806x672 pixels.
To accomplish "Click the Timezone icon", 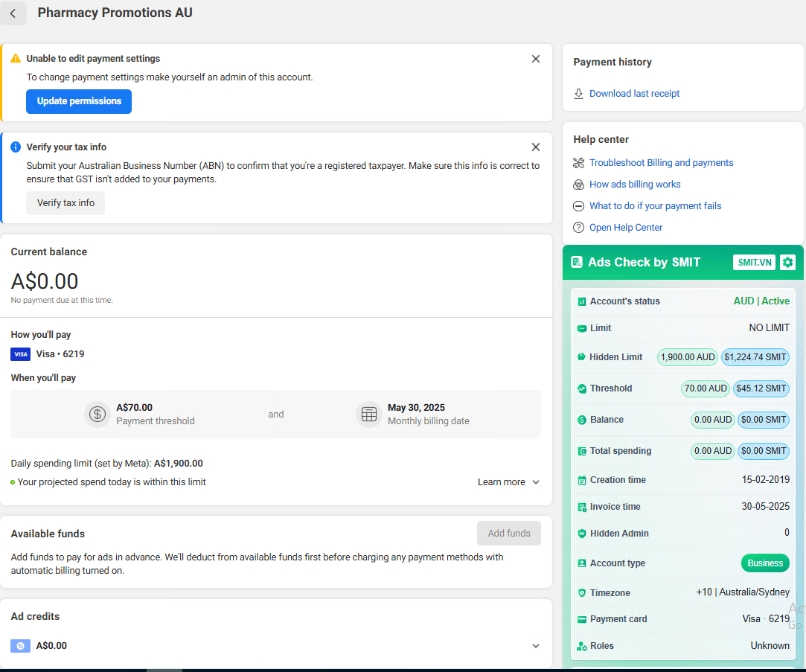I will click(x=582, y=593).
